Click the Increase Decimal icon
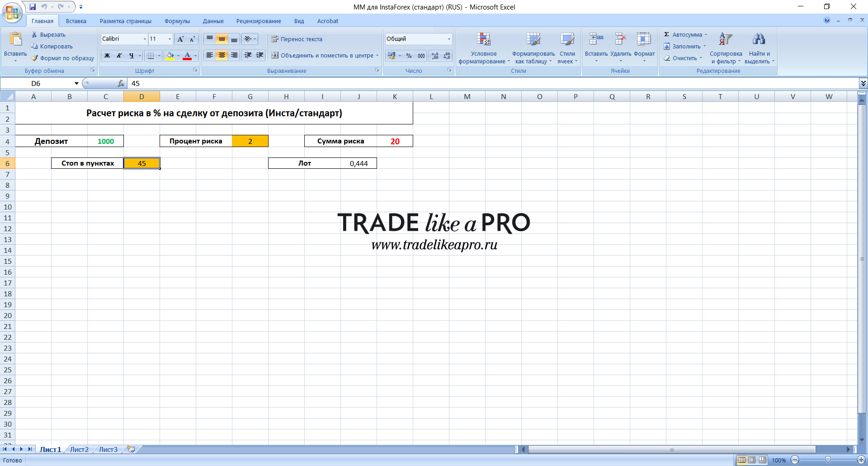 click(x=435, y=56)
